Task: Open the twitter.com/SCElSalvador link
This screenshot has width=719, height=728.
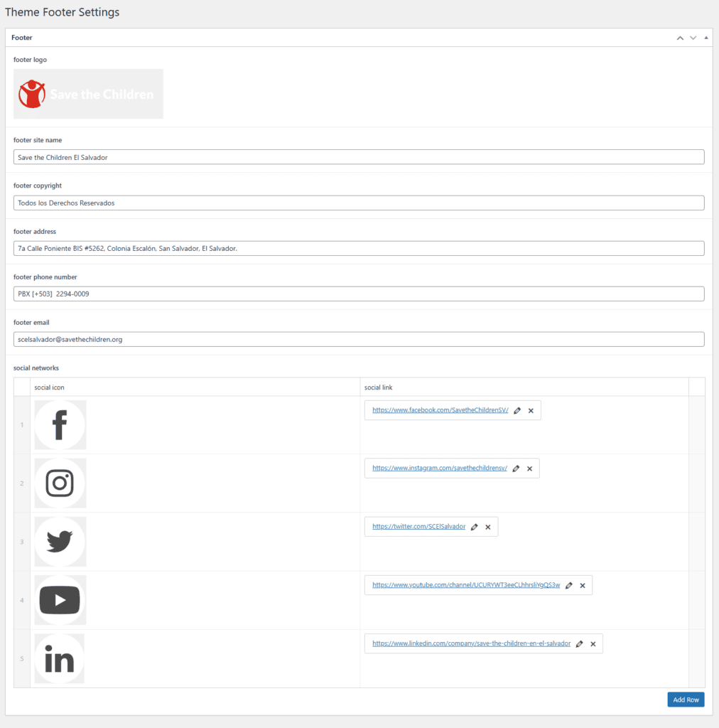Action: coord(419,527)
